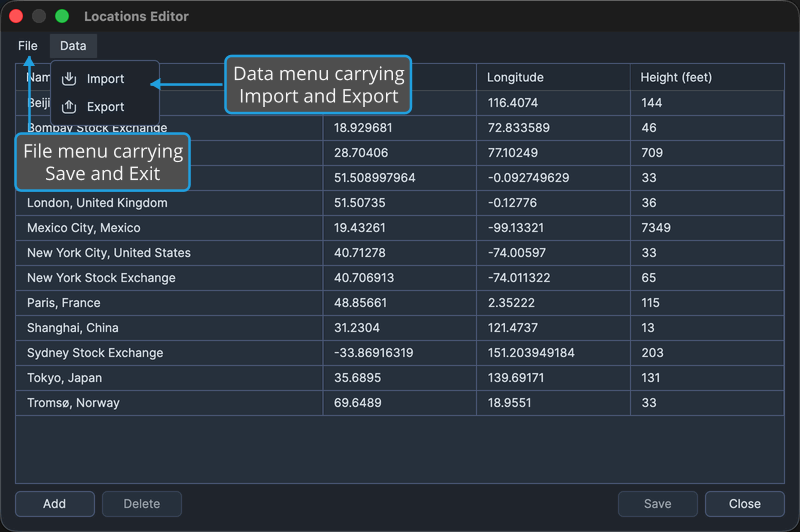The width and height of the screenshot is (800, 532).
Task: Click longitude cell -99.13321
Action: tap(553, 228)
